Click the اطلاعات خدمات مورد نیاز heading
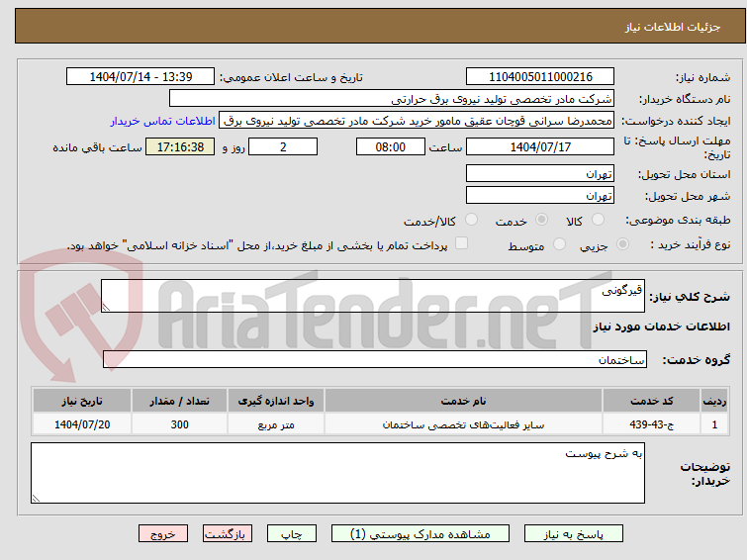This screenshot has height=560, width=747. (x=661, y=327)
